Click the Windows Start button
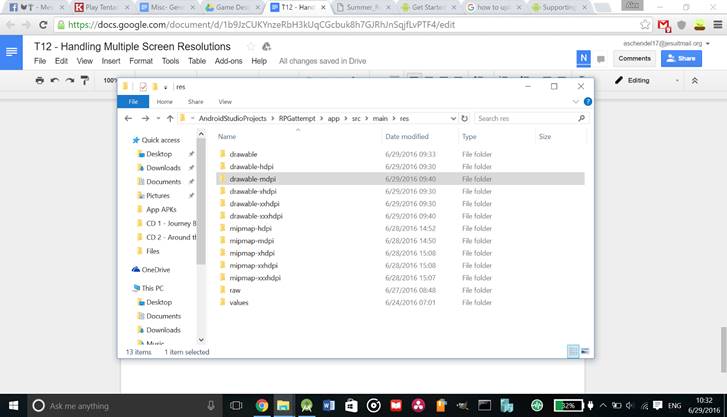Viewport: 727px width, 417px height. pos(13,405)
